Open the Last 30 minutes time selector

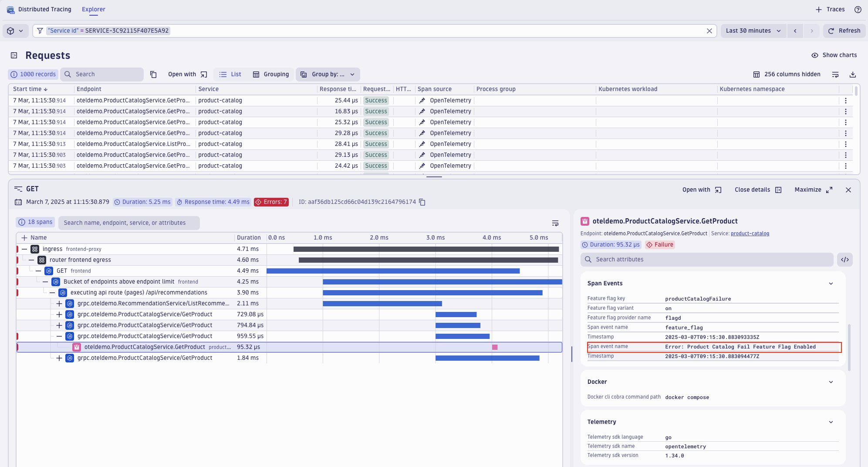pos(753,30)
